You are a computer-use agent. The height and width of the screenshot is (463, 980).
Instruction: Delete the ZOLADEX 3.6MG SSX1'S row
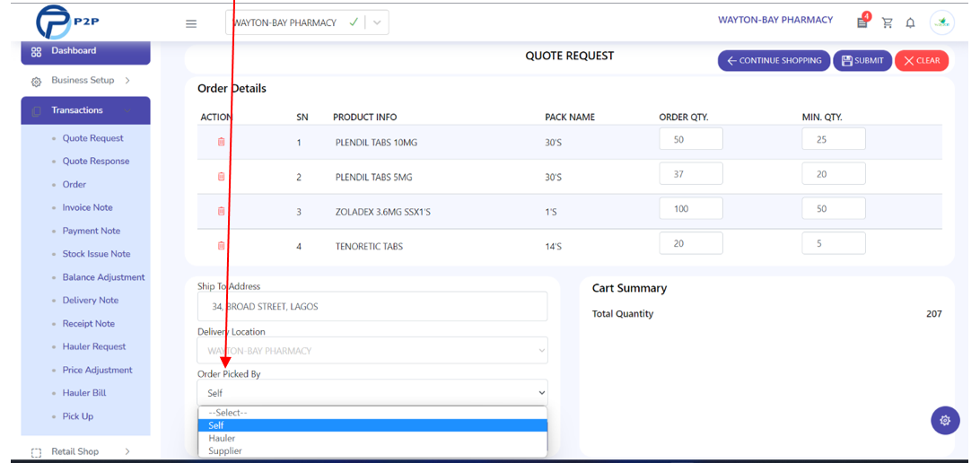[222, 211]
